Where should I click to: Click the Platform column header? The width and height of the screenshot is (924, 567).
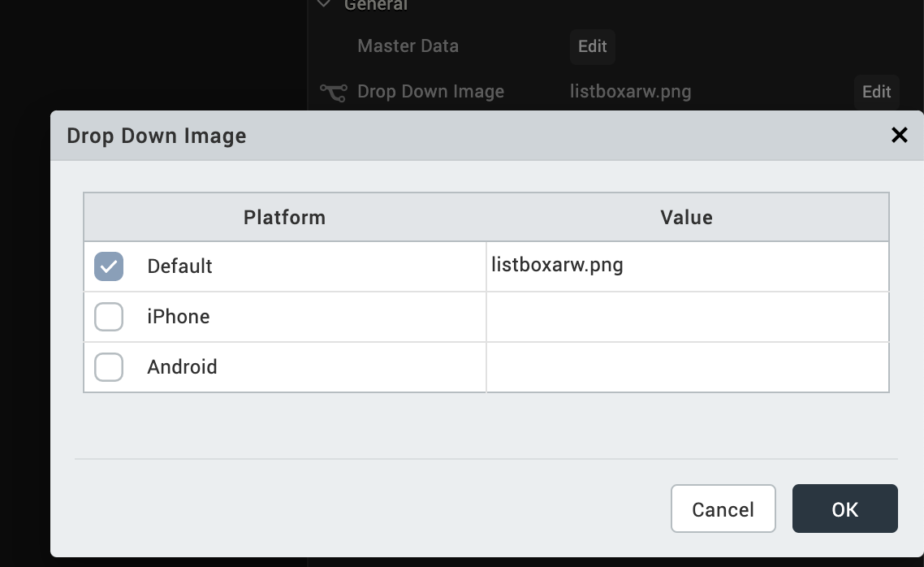pyautogui.click(x=284, y=217)
